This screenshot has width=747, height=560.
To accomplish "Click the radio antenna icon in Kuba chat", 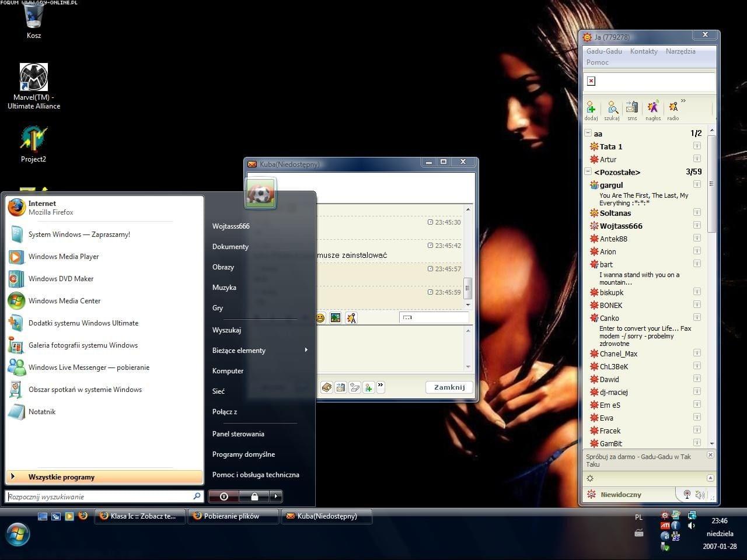I will [351, 318].
